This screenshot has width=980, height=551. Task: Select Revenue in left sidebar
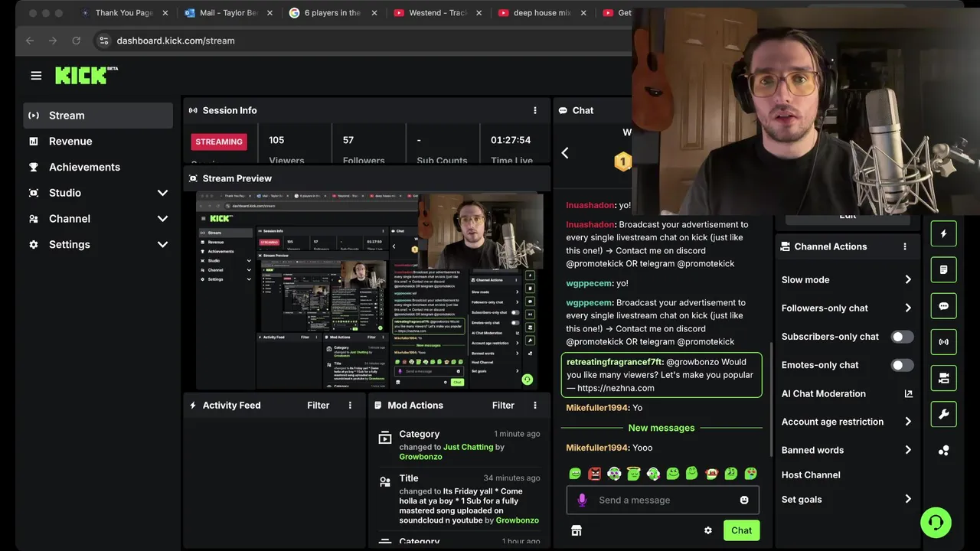coord(98,142)
